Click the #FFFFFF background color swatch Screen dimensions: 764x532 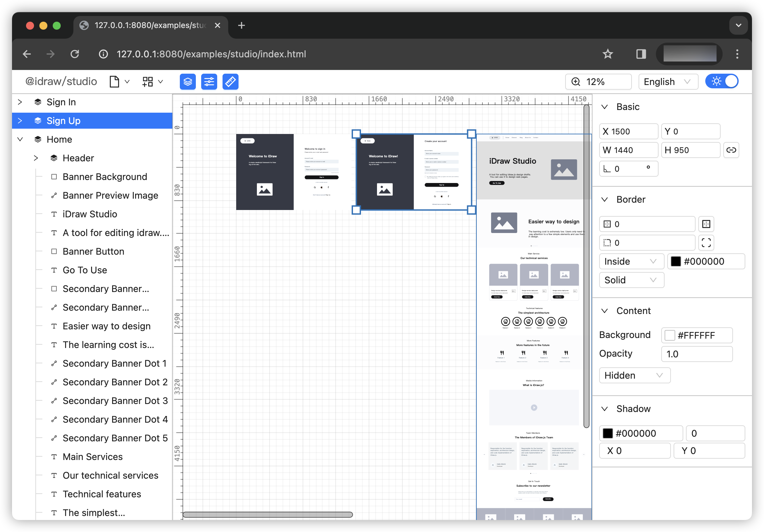click(x=670, y=335)
